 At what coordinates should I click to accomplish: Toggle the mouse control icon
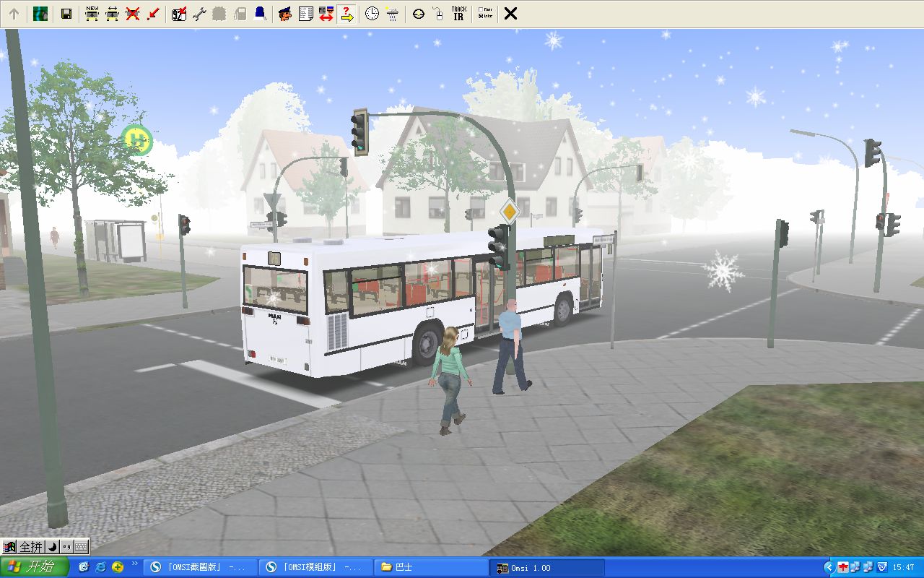tap(437, 14)
